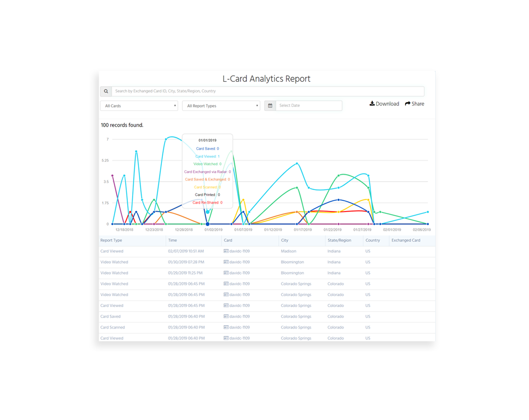Click davidc-1109 in the Madison row
529x420 pixels.
[x=240, y=251]
